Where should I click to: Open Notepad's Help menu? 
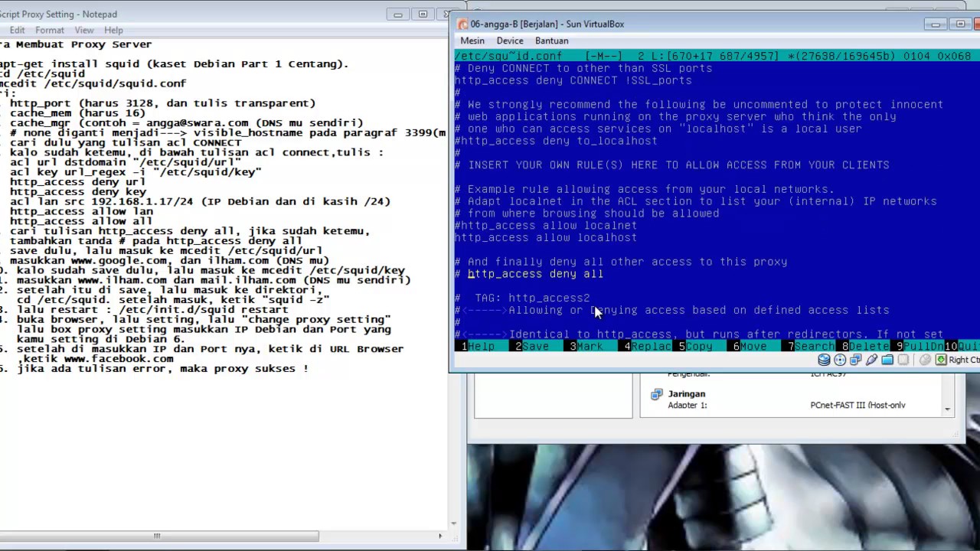pyautogui.click(x=113, y=30)
